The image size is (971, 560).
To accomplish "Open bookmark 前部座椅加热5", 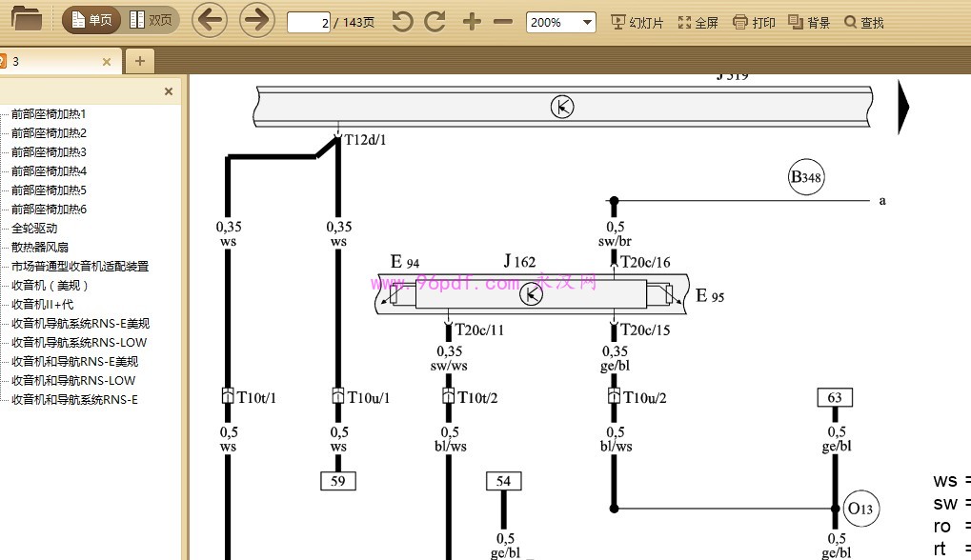I will click(49, 190).
